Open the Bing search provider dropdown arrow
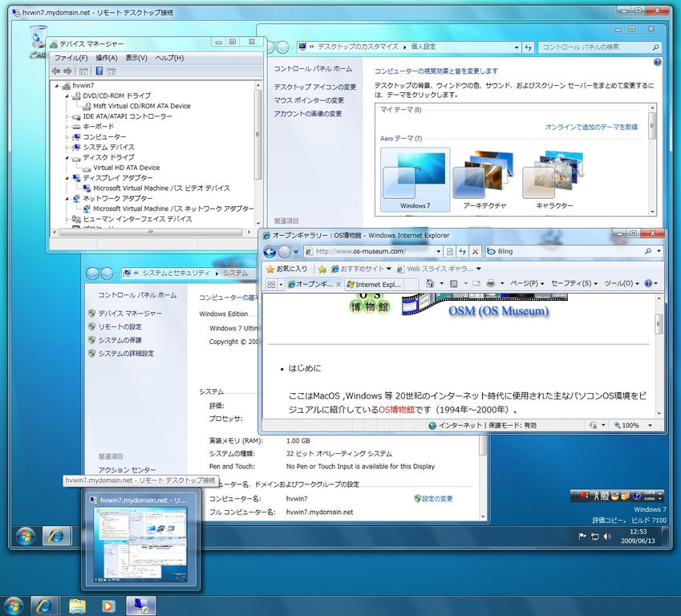The height and width of the screenshot is (616, 681). [x=659, y=251]
